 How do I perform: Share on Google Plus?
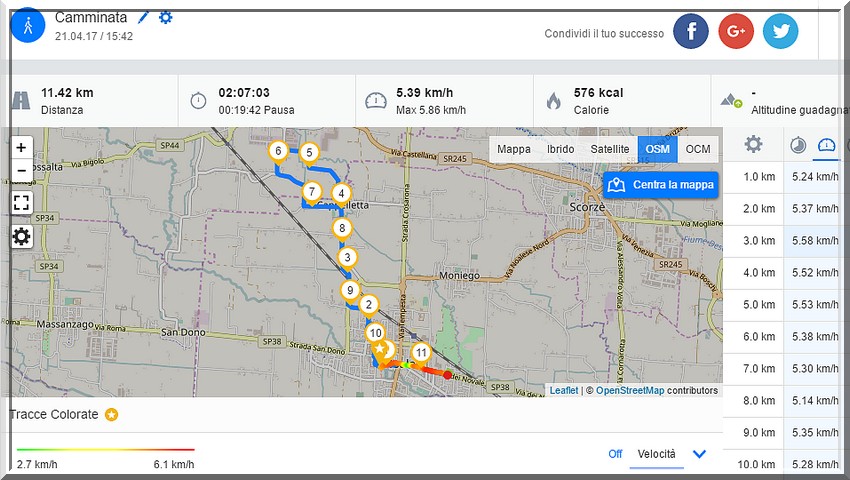[736, 31]
